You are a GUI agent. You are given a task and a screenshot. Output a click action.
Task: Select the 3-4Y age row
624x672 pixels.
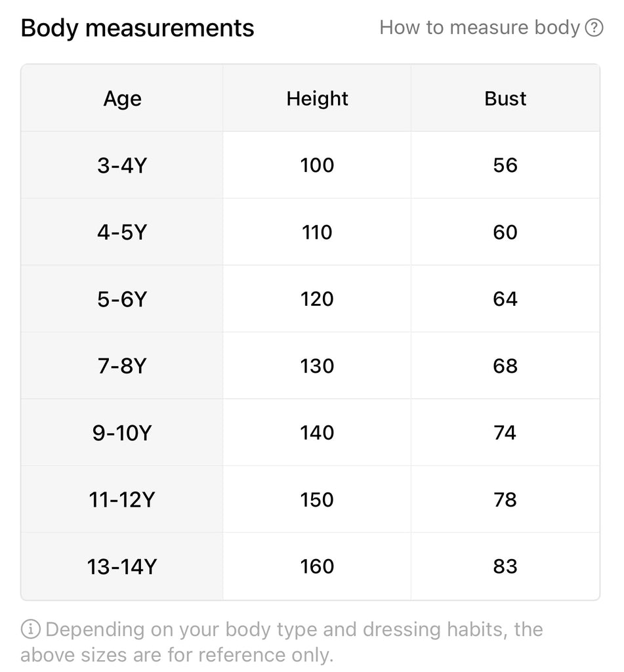pos(122,165)
